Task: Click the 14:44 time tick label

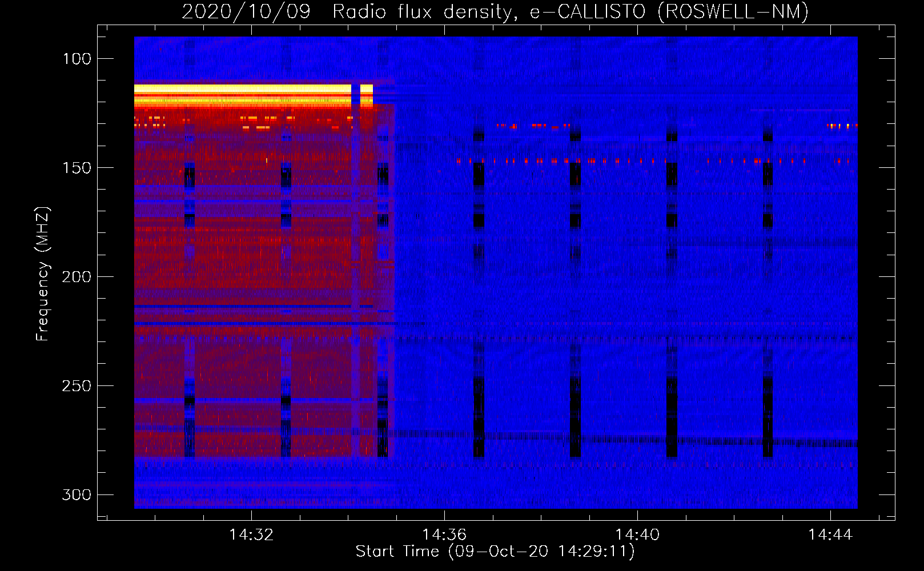Action: pyautogui.click(x=830, y=535)
